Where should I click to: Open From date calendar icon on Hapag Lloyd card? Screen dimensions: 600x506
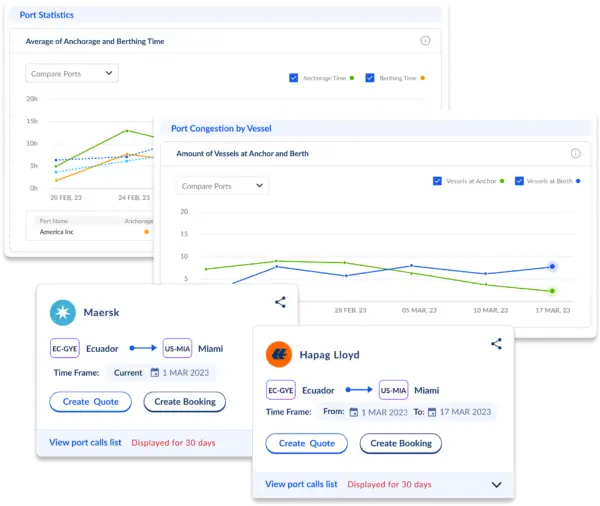pyautogui.click(x=354, y=412)
